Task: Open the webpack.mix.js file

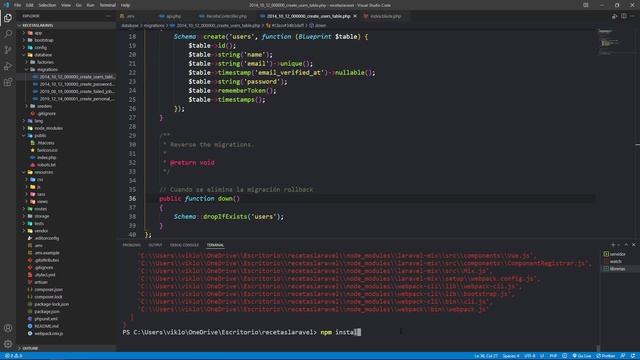Action: click(x=48, y=333)
